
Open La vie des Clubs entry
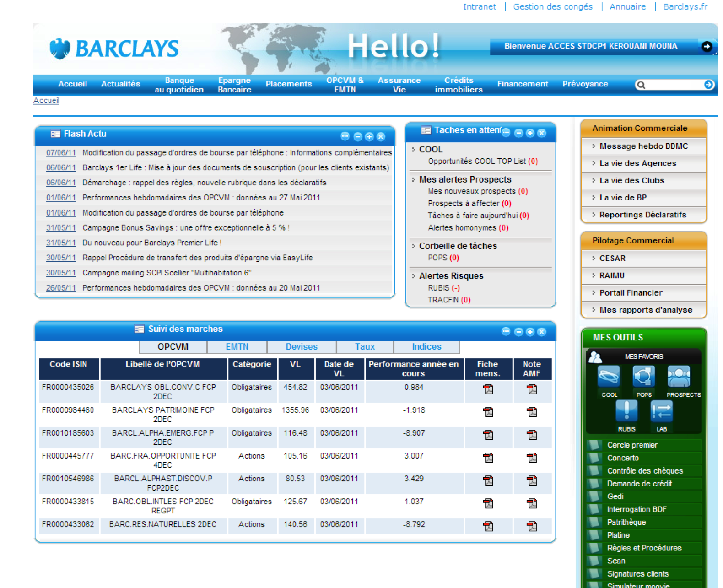pyautogui.click(x=643, y=180)
